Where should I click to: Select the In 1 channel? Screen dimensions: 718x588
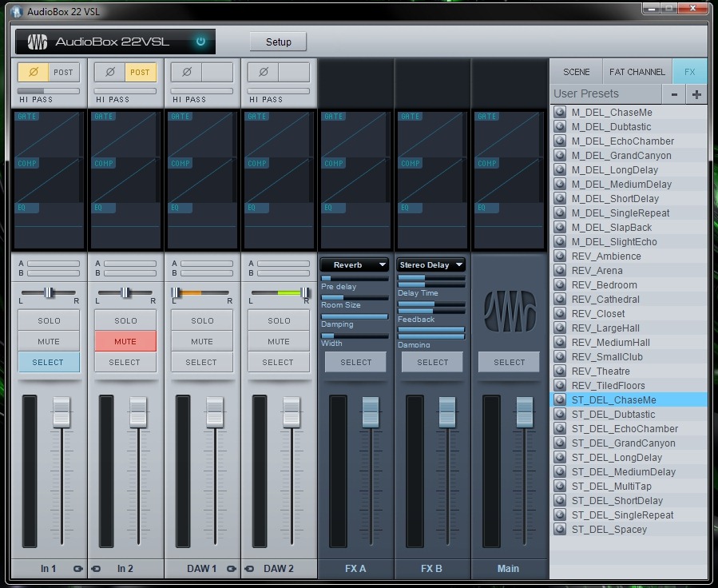coord(49,362)
